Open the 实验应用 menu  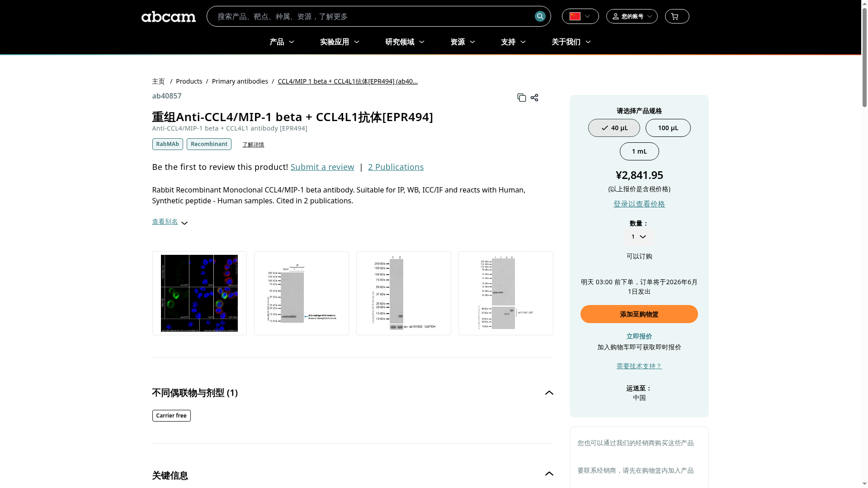point(340,42)
